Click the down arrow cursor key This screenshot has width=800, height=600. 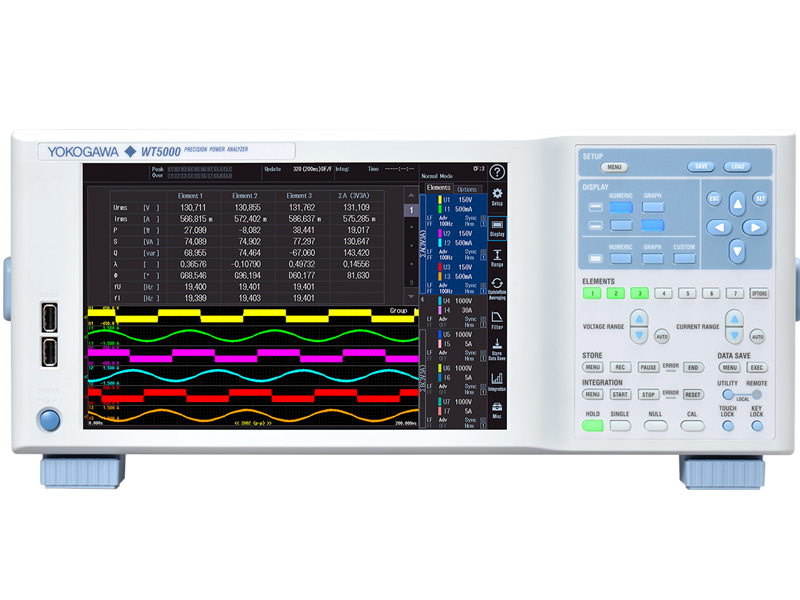pyautogui.click(x=737, y=251)
